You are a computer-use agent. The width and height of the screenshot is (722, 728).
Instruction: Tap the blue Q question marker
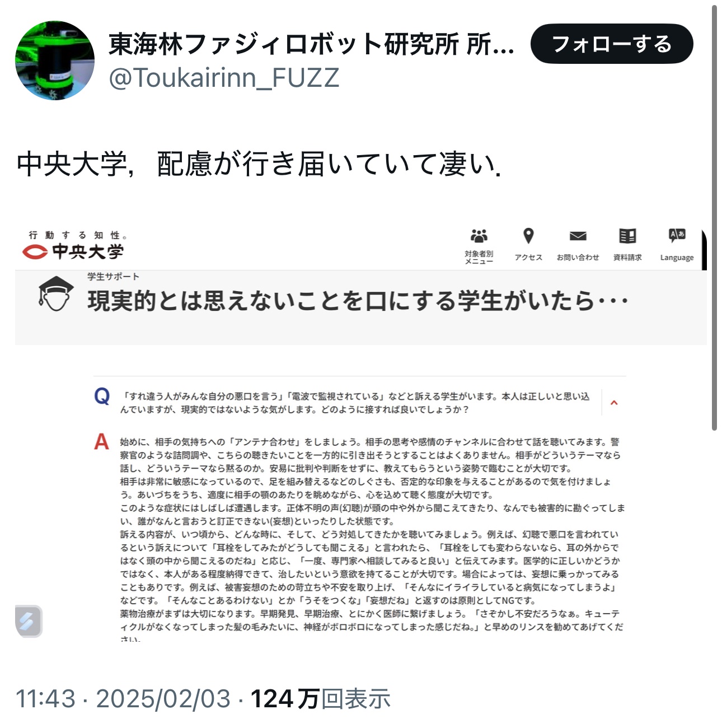(102, 397)
